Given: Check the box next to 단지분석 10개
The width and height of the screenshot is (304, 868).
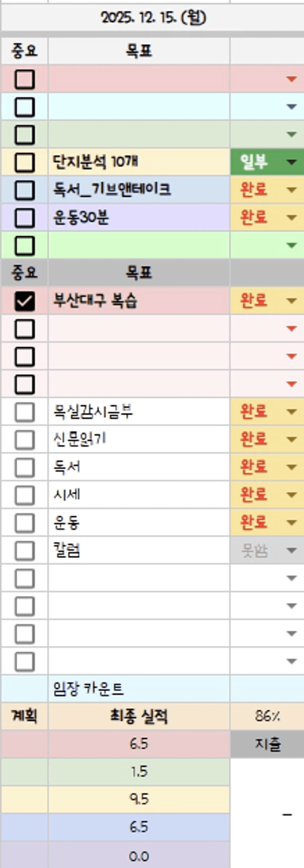Looking at the screenshot, I should (x=25, y=162).
